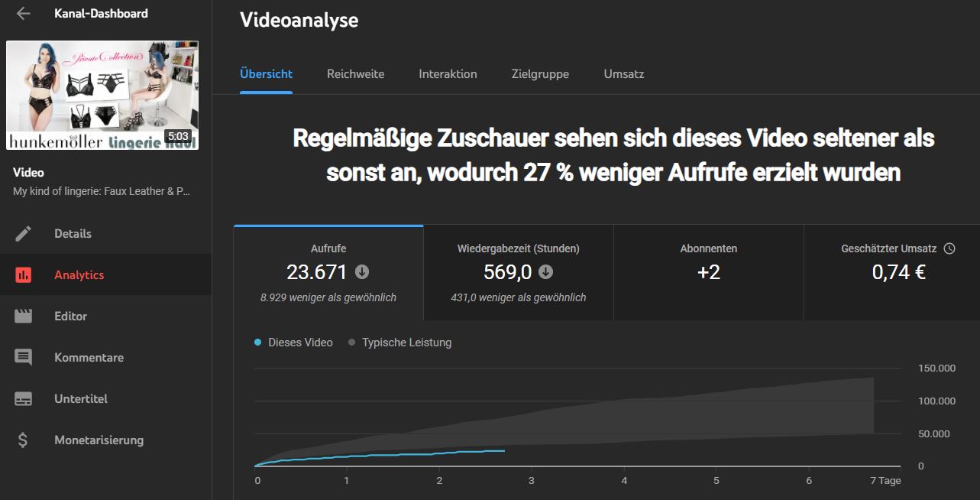Click the down-arrow indicator next to 569,0 Stunden
This screenshot has height=500, width=980.
[545, 272]
